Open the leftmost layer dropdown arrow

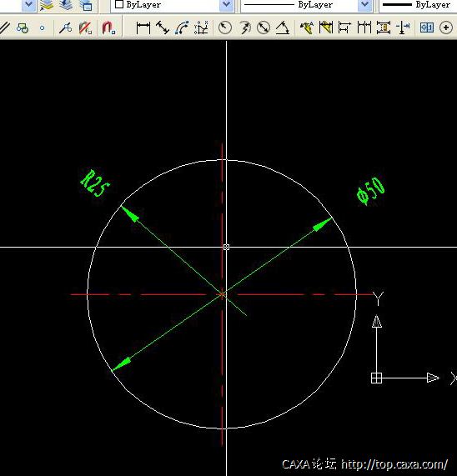[29, 5]
